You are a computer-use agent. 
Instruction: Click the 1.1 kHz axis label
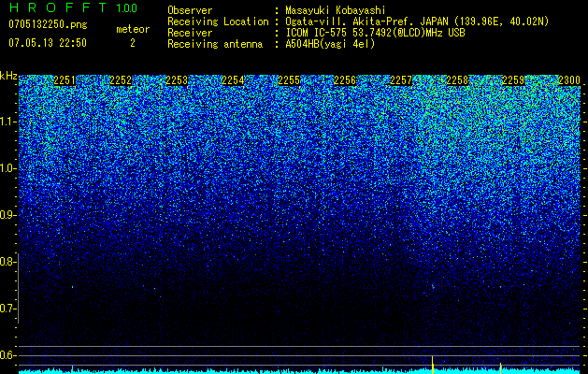point(7,122)
